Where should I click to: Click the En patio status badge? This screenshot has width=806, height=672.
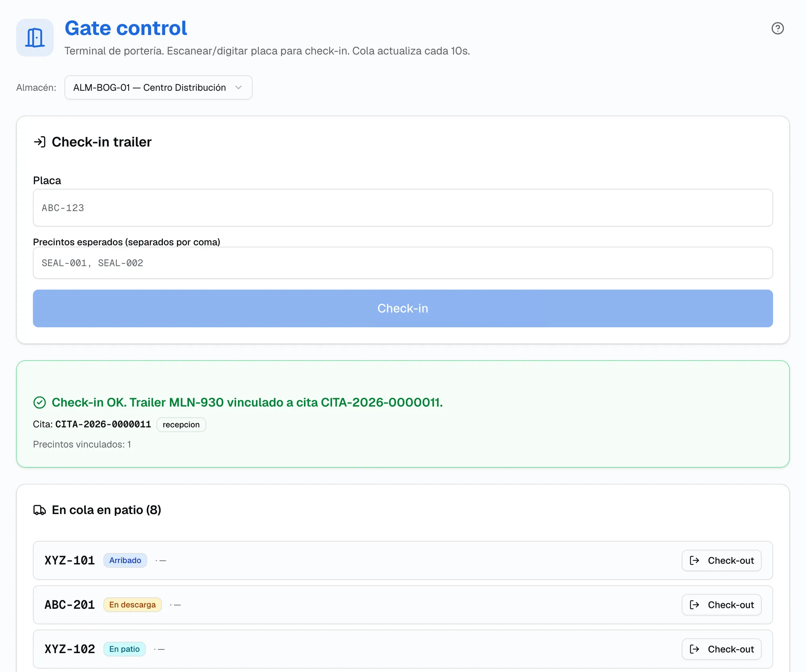[x=124, y=649]
